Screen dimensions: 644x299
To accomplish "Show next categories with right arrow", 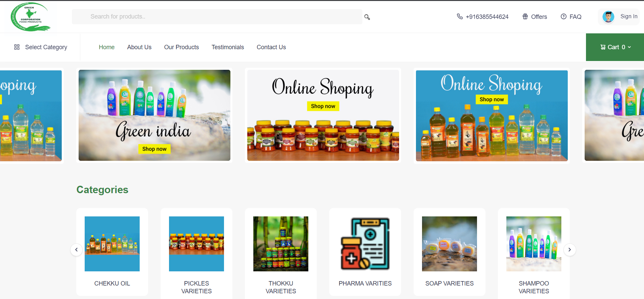I will [569, 250].
